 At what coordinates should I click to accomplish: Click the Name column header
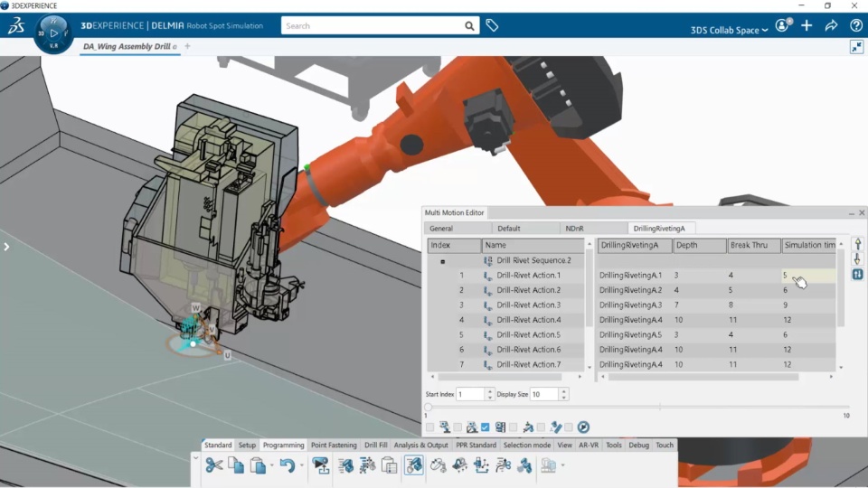click(x=533, y=245)
